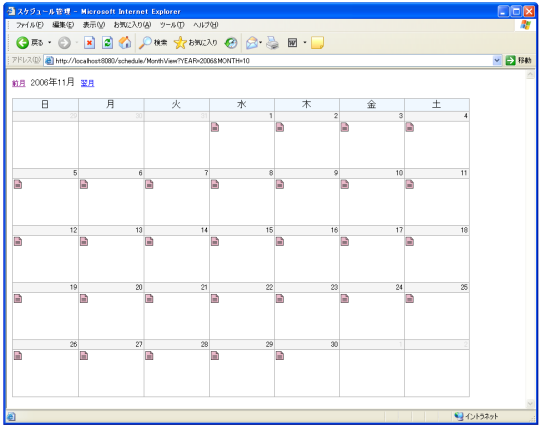Click the 移動 Go button
540x426 pixels.
click(x=519, y=61)
